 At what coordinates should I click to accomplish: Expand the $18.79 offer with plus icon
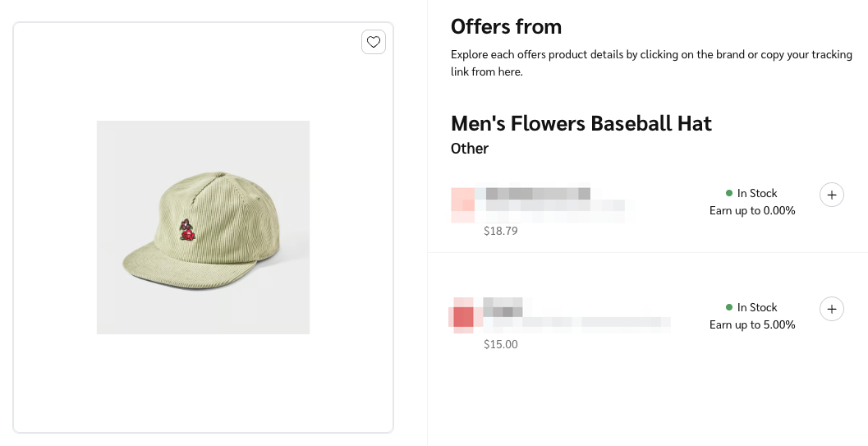click(832, 195)
